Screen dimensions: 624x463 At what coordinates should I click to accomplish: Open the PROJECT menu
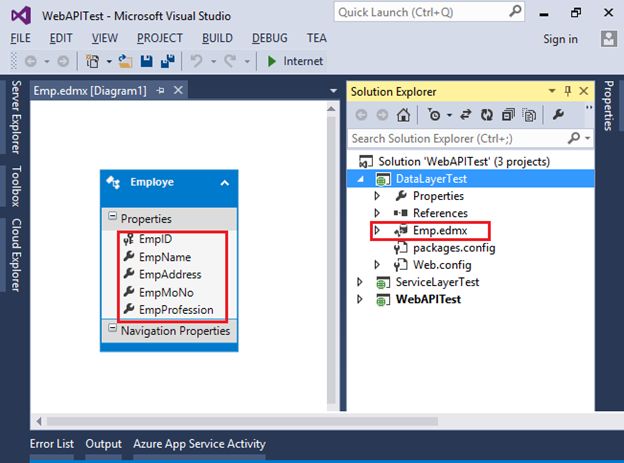(160, 38)
